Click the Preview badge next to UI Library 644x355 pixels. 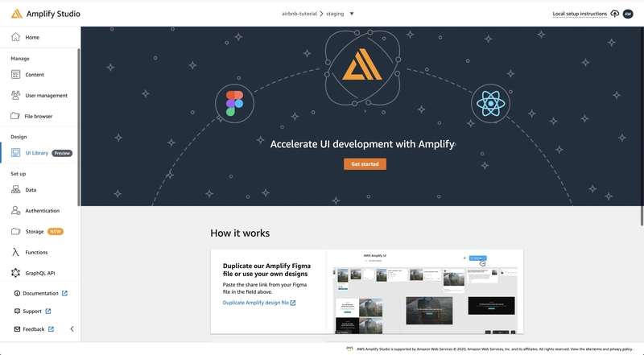pos(62,153)
